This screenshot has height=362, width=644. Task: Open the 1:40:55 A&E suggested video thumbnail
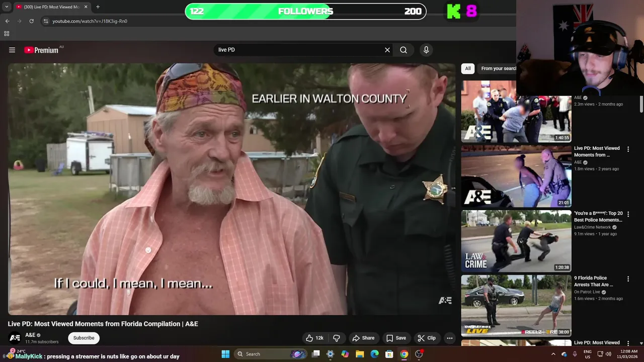point(516,112)
